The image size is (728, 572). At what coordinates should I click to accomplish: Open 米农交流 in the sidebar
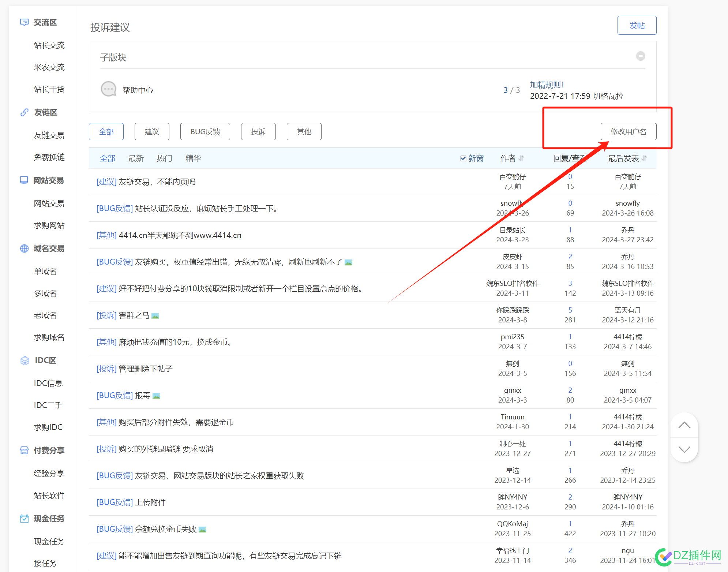(49, 67)
